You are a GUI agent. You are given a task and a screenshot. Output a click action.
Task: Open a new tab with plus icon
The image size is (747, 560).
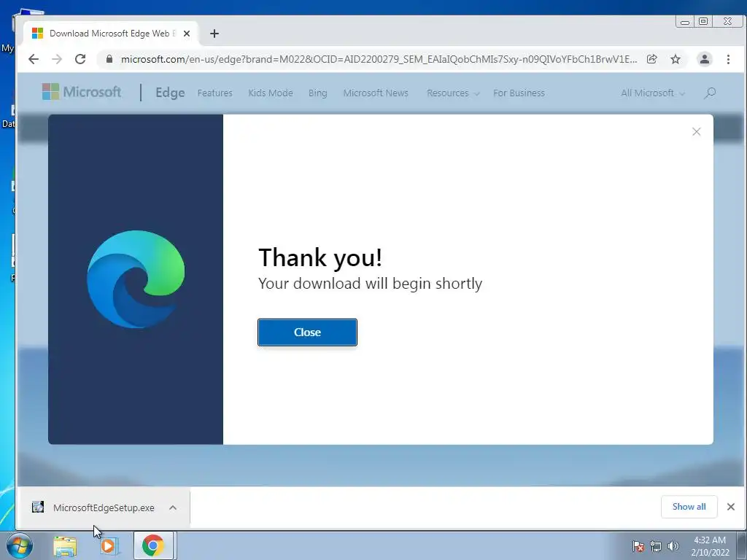[x=214, y=34]
